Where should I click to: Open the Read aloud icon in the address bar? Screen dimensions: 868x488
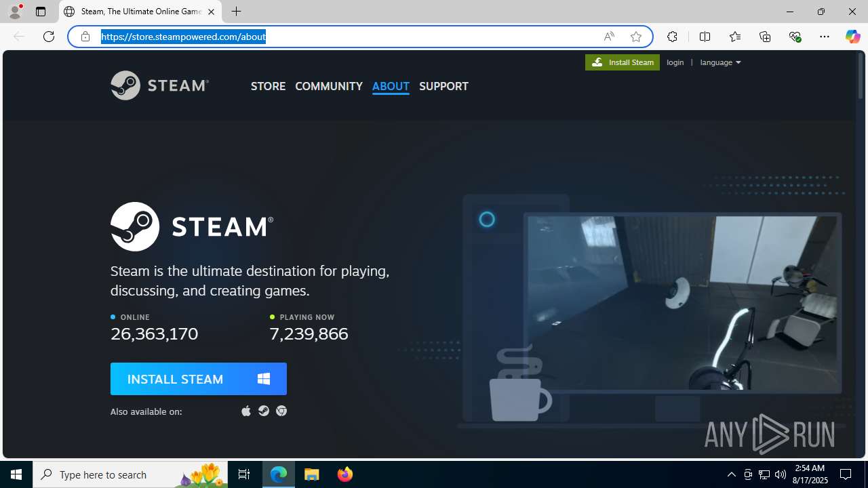click(609, 37)
